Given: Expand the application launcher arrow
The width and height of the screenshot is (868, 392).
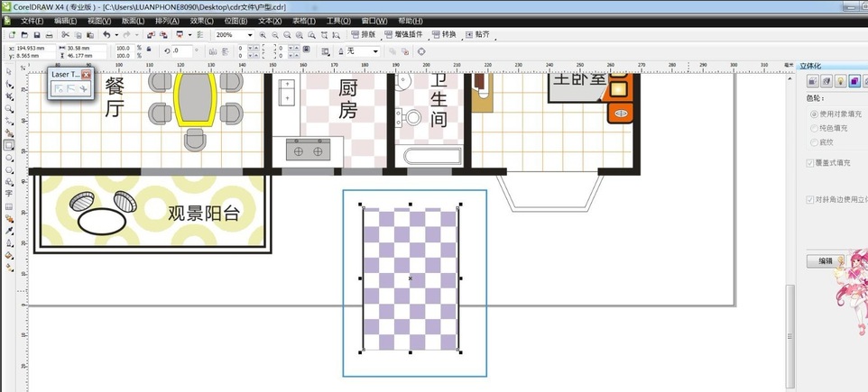Looking at the screenshot, I should point(189,35).
